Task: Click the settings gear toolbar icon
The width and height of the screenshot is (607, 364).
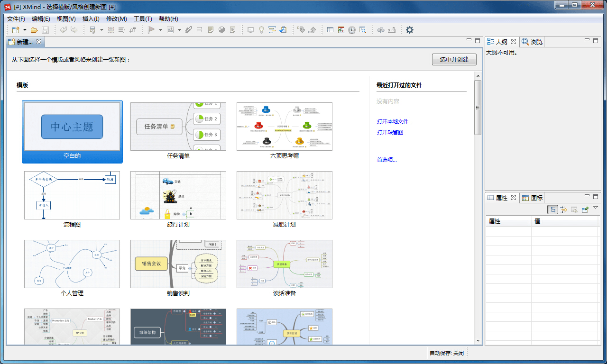Action: [410, 30]
